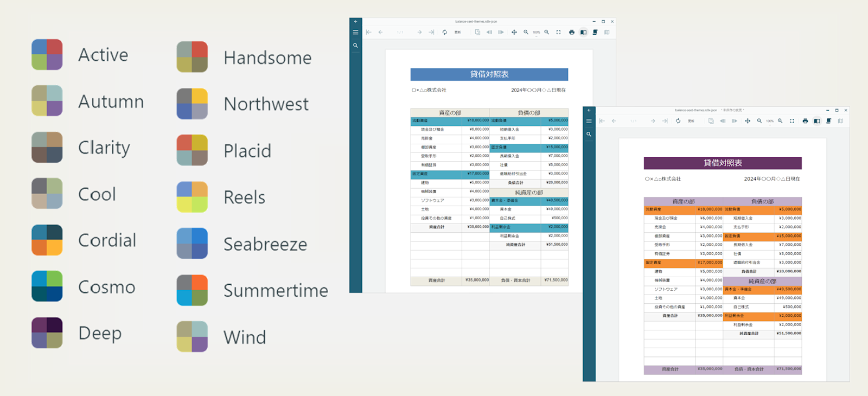Click the Northwest theme name
The width and height of the screenshot is (868, 396).
click(x=266, y=104)
